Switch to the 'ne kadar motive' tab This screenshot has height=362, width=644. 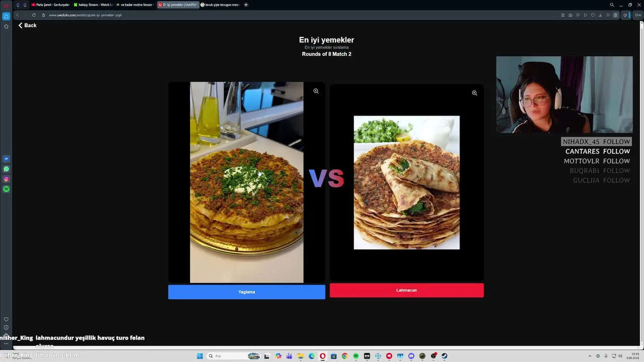[135, 5]
